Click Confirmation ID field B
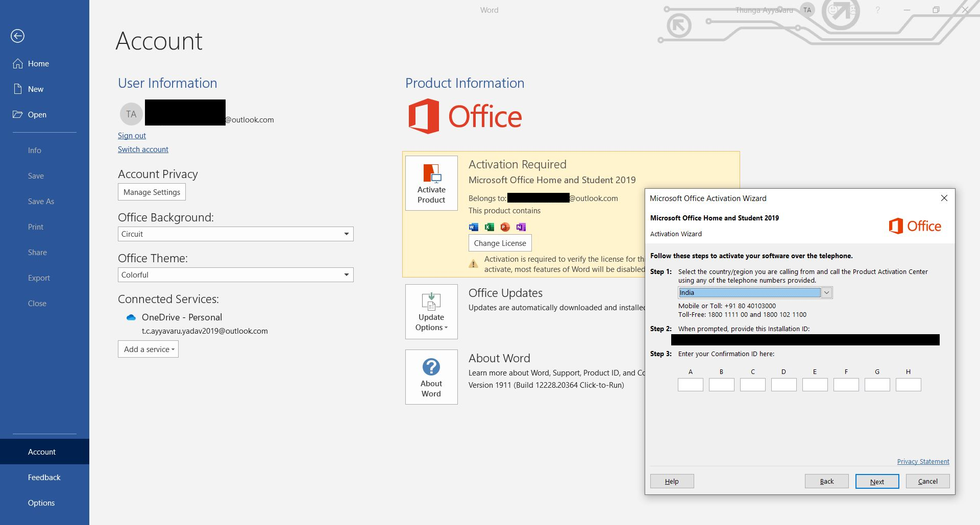The image size is (980, 525). (x=721, y=385)
